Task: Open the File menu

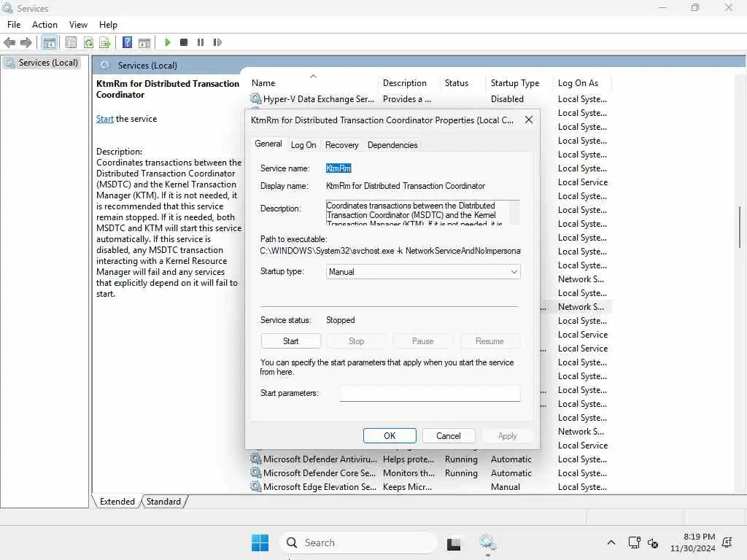Action: [x=14, y=25]
